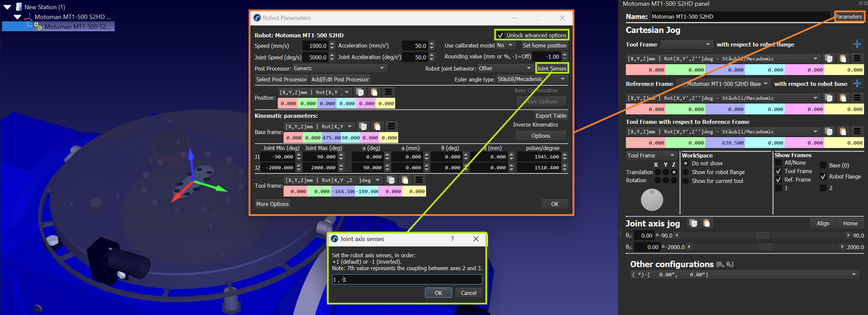Click the Joint Senses button

pos(551,68)
